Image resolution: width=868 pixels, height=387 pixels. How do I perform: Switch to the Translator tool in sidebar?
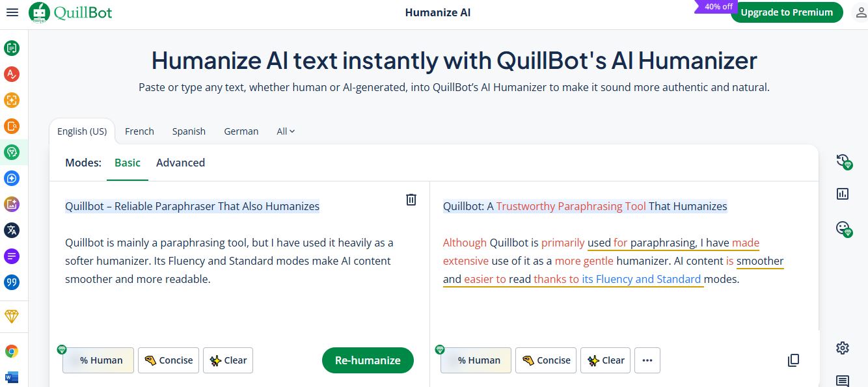coord(12,230)
